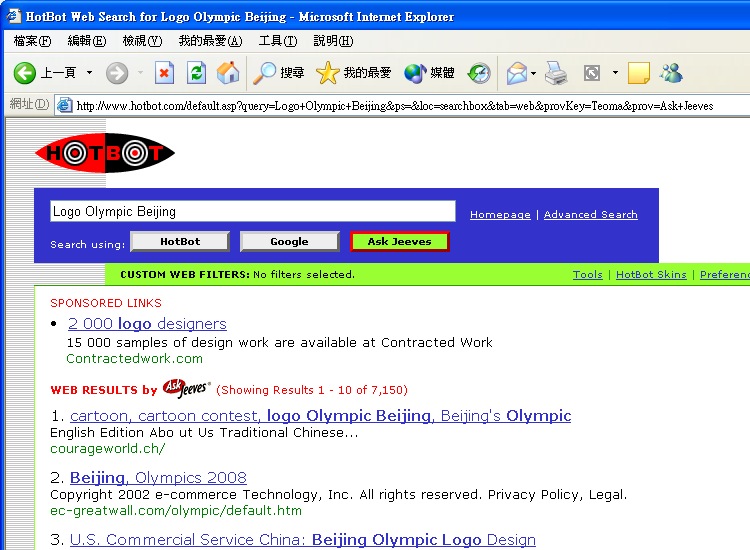Open the Messenger people icon
Screen dimensions: 750x550
pyautogui.click(x=671, y=73)
